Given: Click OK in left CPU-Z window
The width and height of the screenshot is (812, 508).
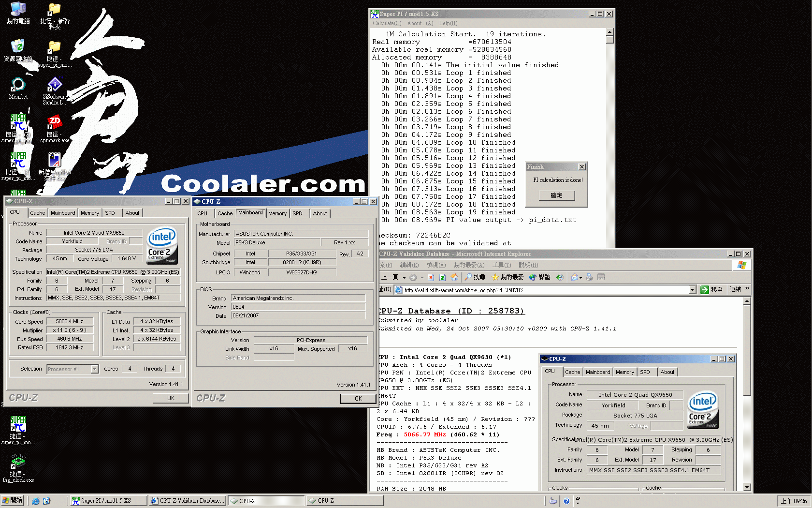Looking at the screenshot, I should pos(171,398).
